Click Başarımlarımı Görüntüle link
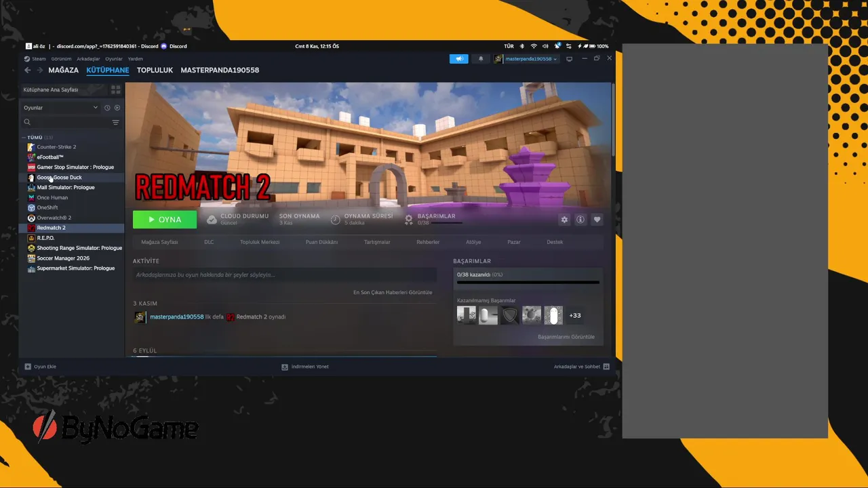The width and height of the screenshot is (868, 488). click(566, 337)
